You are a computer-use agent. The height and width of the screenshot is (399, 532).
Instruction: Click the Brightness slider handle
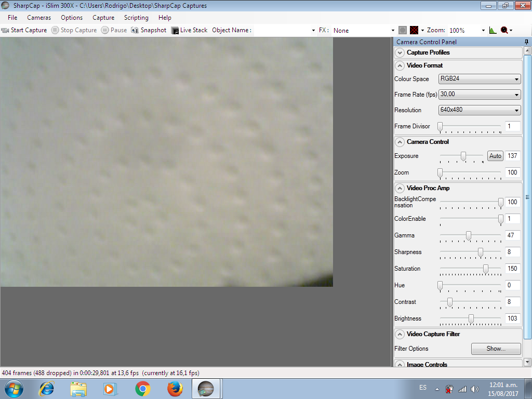(x=471, y=319)
